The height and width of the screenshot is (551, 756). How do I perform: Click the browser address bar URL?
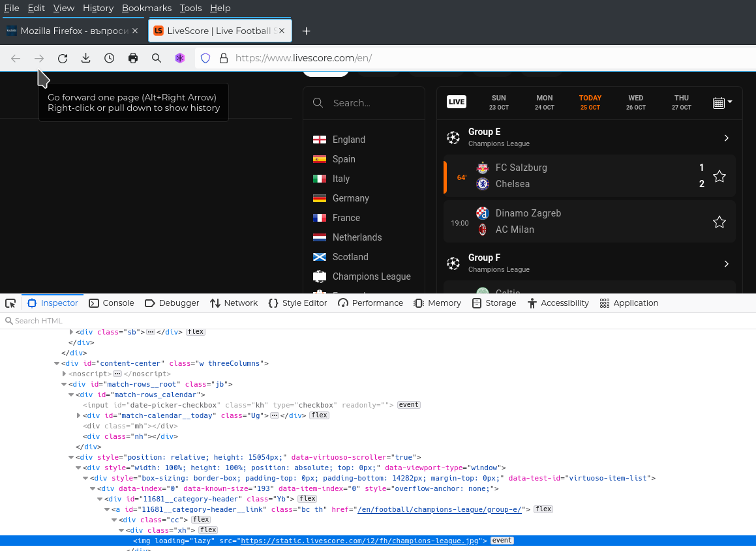pyautogui.click(x=303, y=58)
